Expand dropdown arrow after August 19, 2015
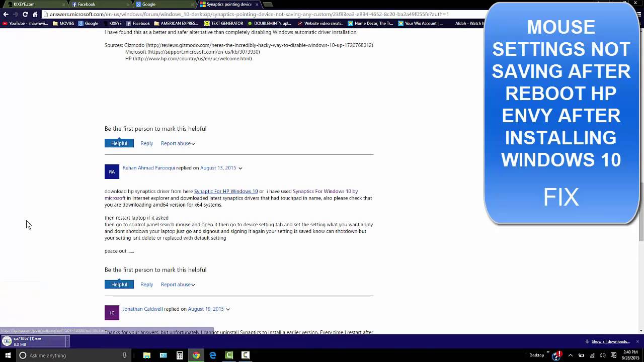This screenshot has height=362, width=644. [x=228, y=310]
